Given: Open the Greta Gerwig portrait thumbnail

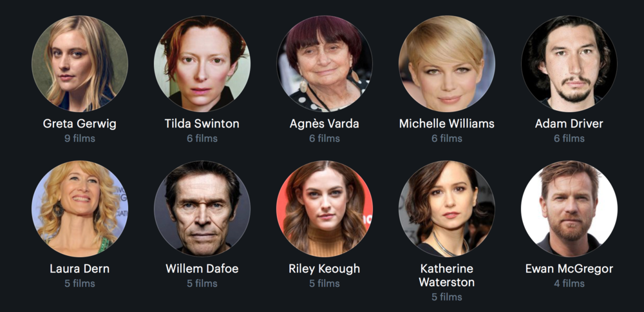Looking at the screenshot, I should point(80,64).
